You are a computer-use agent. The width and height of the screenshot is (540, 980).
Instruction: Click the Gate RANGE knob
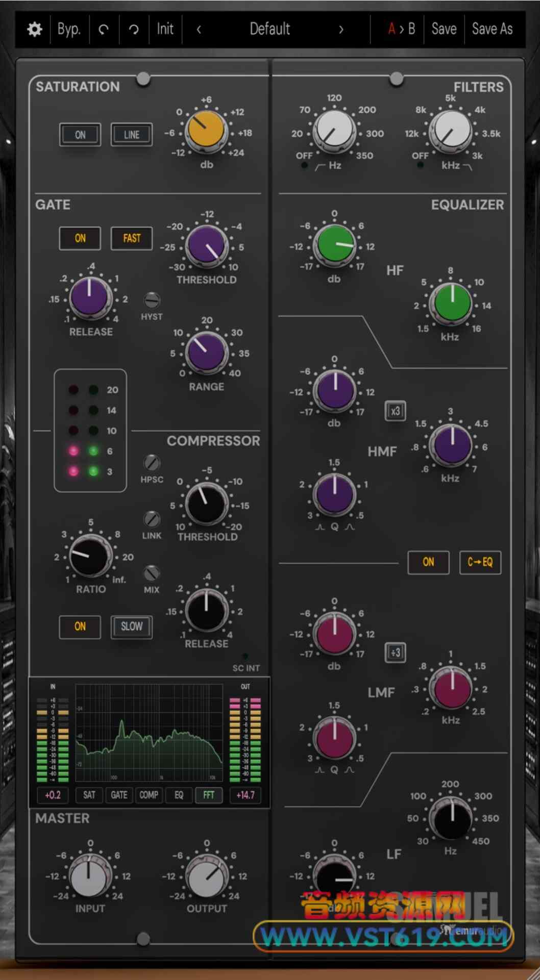[206, 352]
